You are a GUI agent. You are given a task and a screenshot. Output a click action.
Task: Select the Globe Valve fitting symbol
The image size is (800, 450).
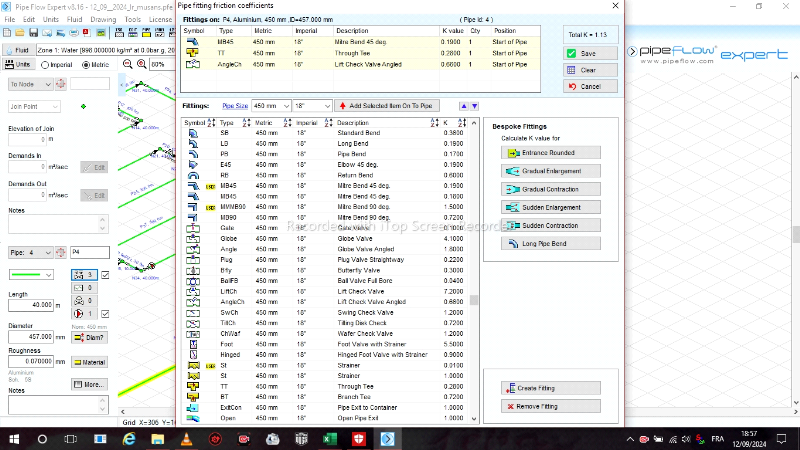point(194,238)
